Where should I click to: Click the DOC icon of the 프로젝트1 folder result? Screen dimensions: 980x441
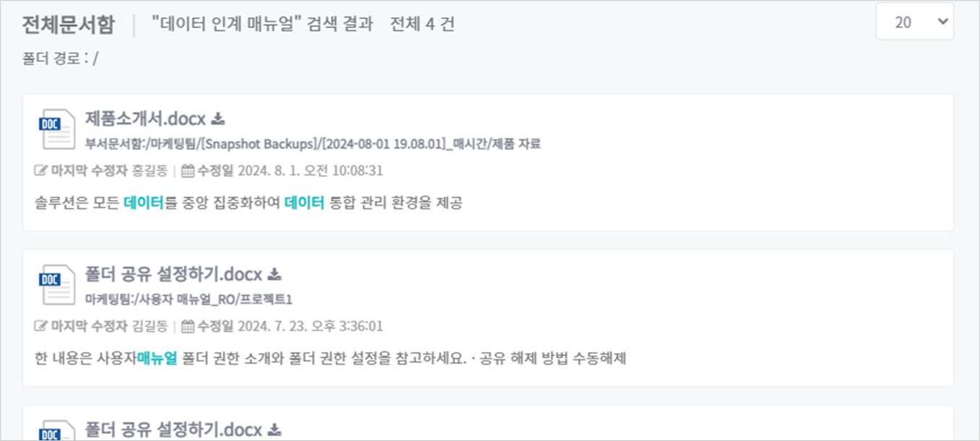point(56,284)
